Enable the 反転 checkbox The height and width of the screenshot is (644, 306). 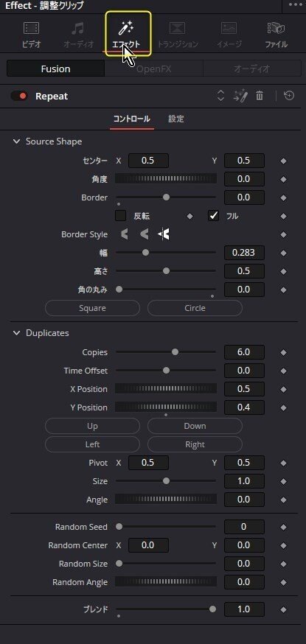(120, 216)
